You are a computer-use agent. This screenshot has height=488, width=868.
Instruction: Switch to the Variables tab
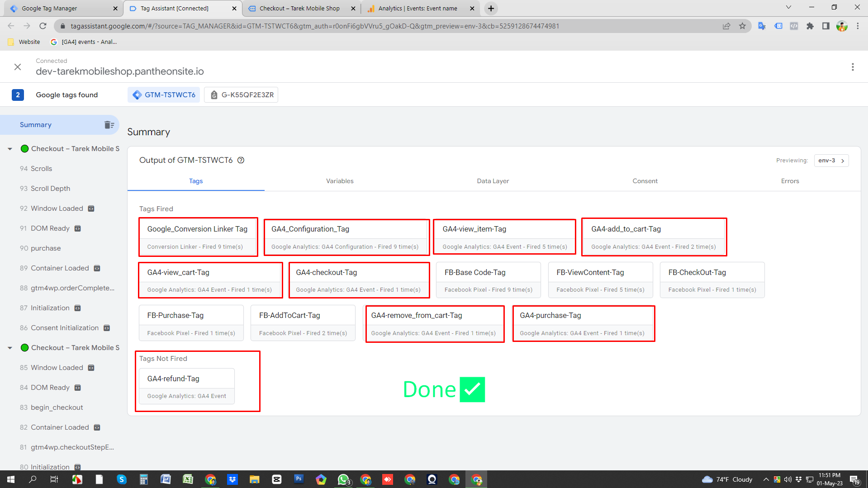[x=340, y=181]
